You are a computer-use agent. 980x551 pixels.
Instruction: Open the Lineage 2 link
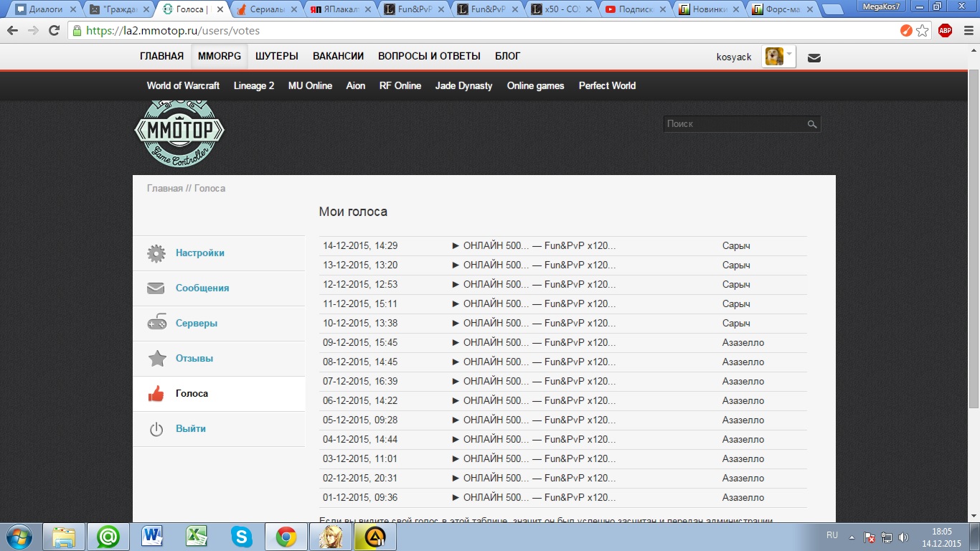point(254,85)
